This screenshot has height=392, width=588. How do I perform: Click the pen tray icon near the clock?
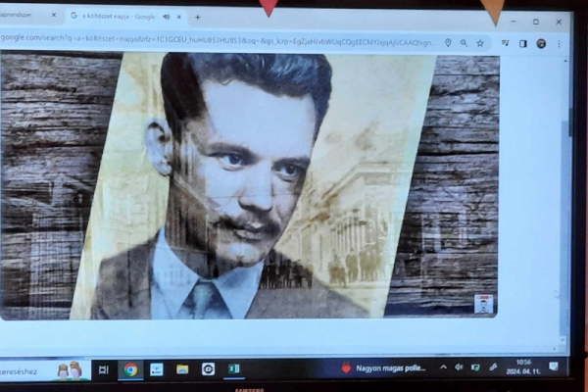pyautogui.click(x=493, y=367)
